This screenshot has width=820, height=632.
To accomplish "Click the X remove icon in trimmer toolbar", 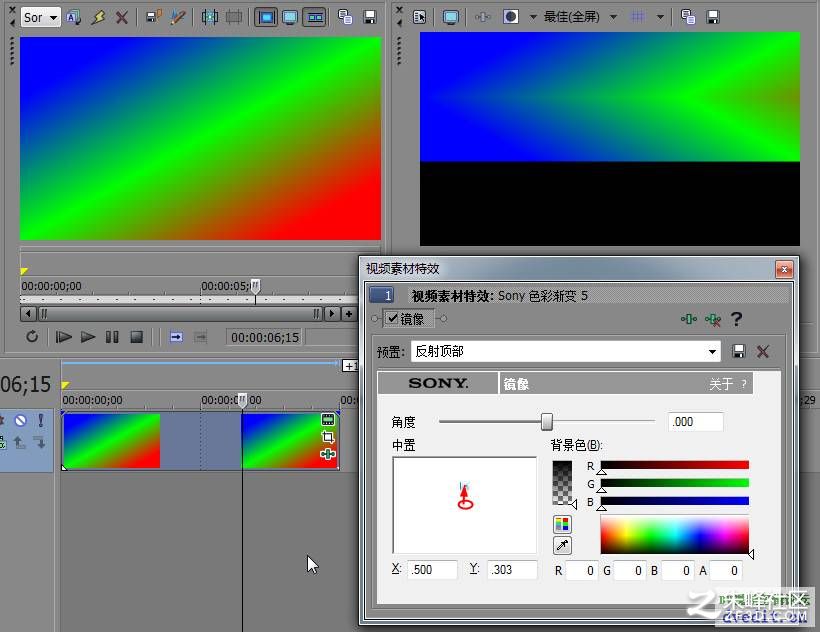I will click(x=122, y=17).
